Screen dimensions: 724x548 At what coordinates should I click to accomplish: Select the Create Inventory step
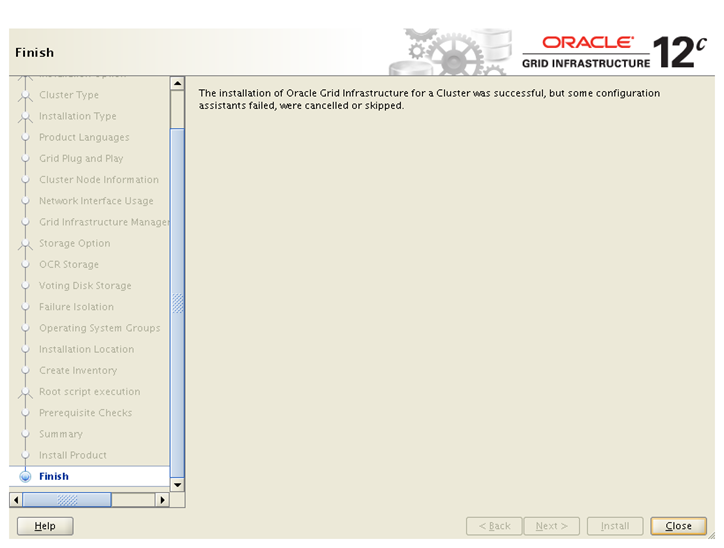coord(78,370)
